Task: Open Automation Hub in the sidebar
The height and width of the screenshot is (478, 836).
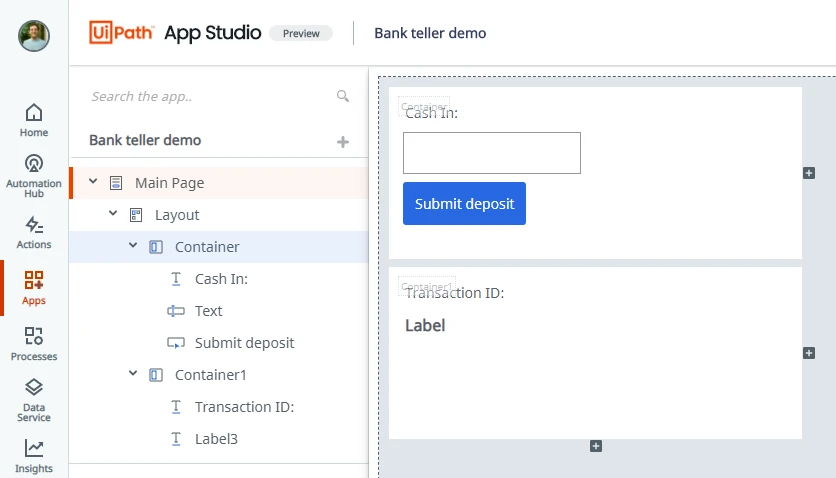Action: 34,176
